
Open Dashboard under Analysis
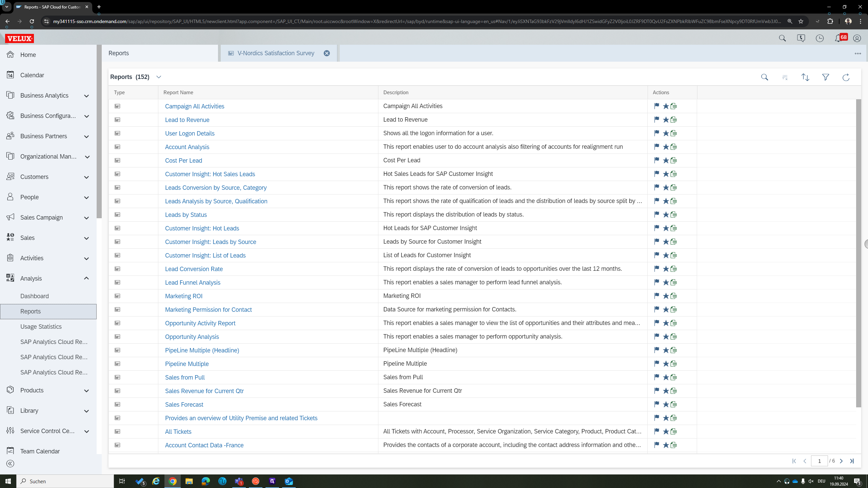point(35,296)
